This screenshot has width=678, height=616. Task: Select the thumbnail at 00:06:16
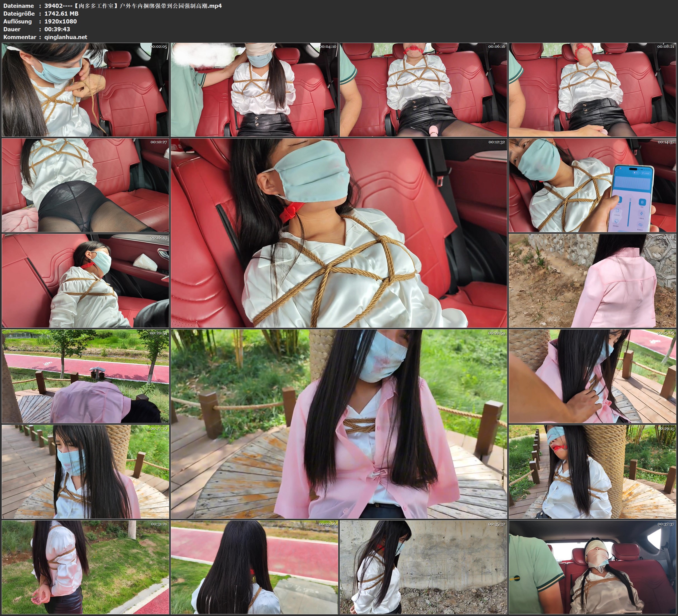pos(423,89)
